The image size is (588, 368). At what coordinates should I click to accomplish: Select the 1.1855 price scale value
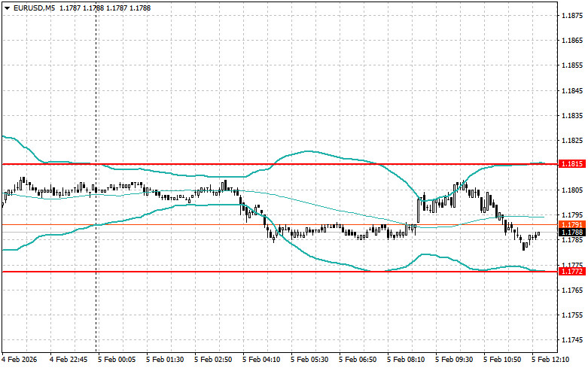(572, 65)
